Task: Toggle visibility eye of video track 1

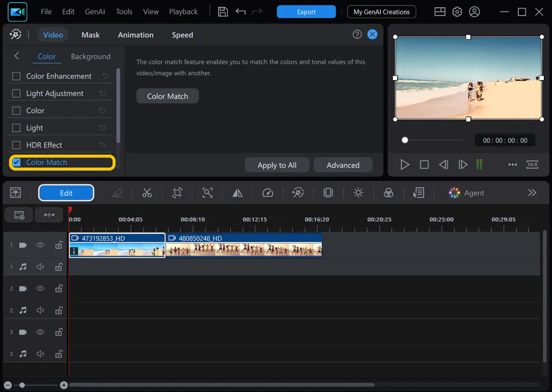Action: [x=40, y=245]
